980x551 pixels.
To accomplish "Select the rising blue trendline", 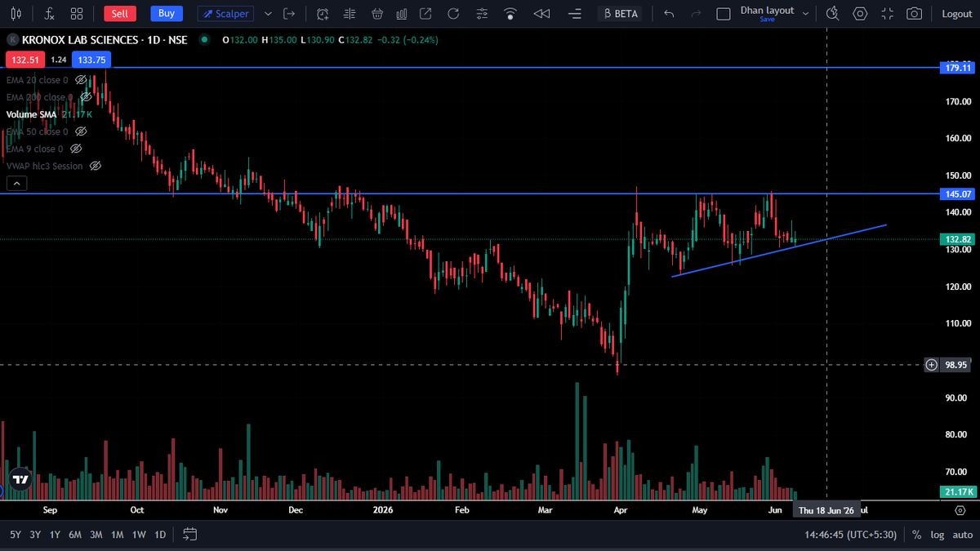I will (x=779, y=250).
